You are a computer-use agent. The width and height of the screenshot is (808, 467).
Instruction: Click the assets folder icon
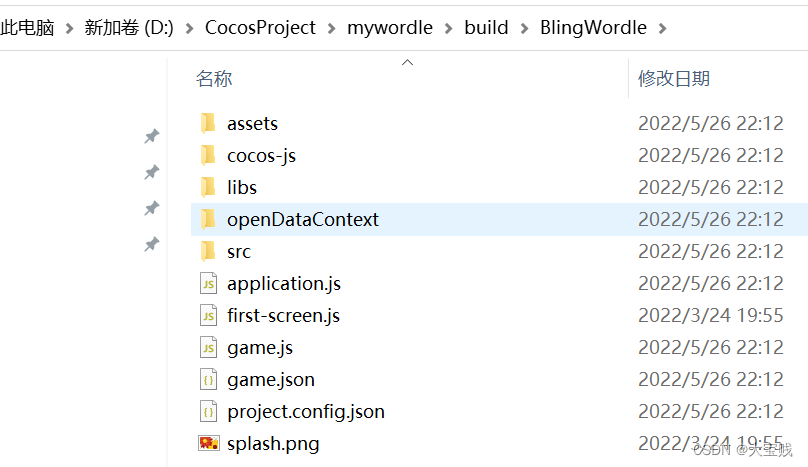click(x=208, y=123)
